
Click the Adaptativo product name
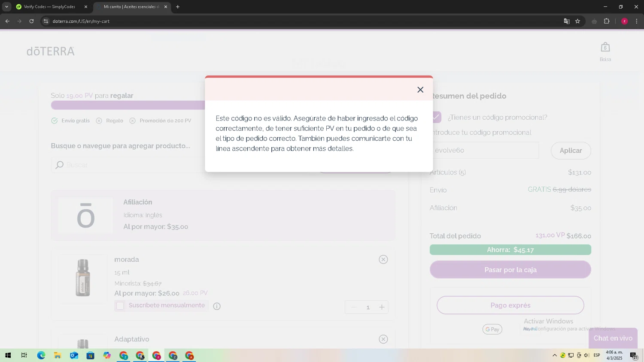point(132,339)
